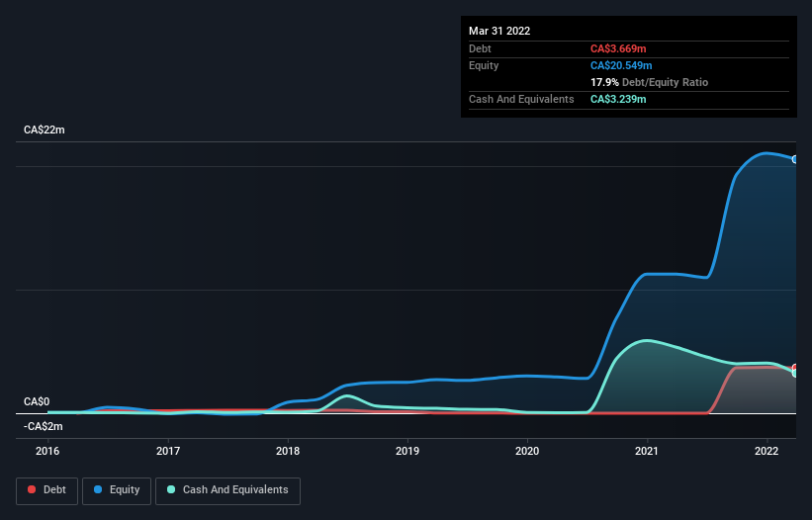This screenshot has width=812, height=520.
Task: Click the 2018 x-axis label
Action: pos(288,451)
